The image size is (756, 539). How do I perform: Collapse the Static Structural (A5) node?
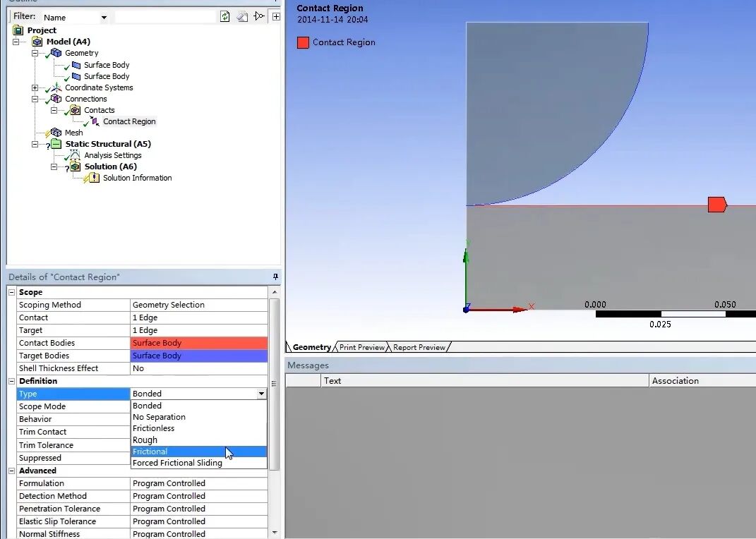pyautogui.click(x=35, y=144)
